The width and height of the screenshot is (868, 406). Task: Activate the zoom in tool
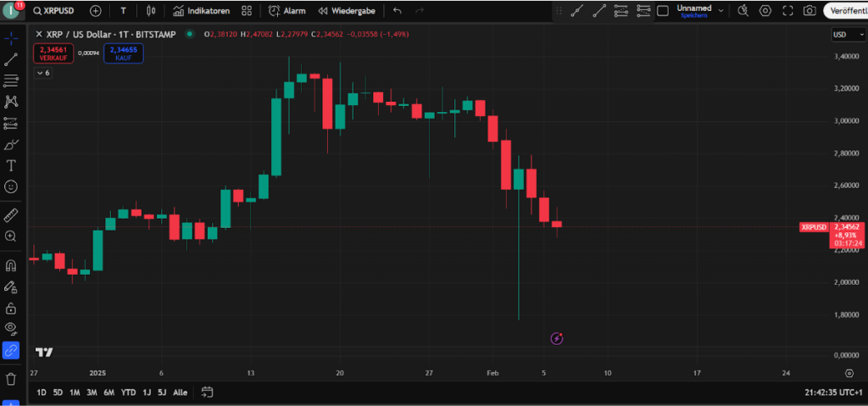(11, 236)
